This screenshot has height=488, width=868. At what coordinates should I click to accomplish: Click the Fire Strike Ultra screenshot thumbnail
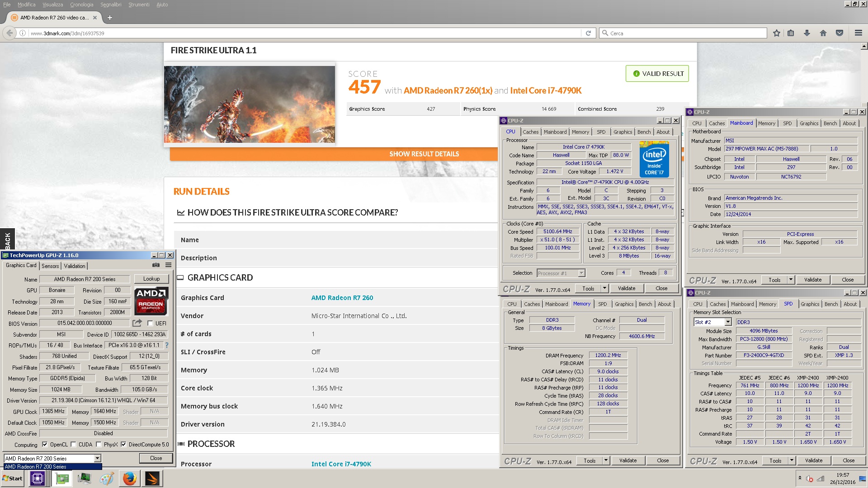click(x=250, y=104)
